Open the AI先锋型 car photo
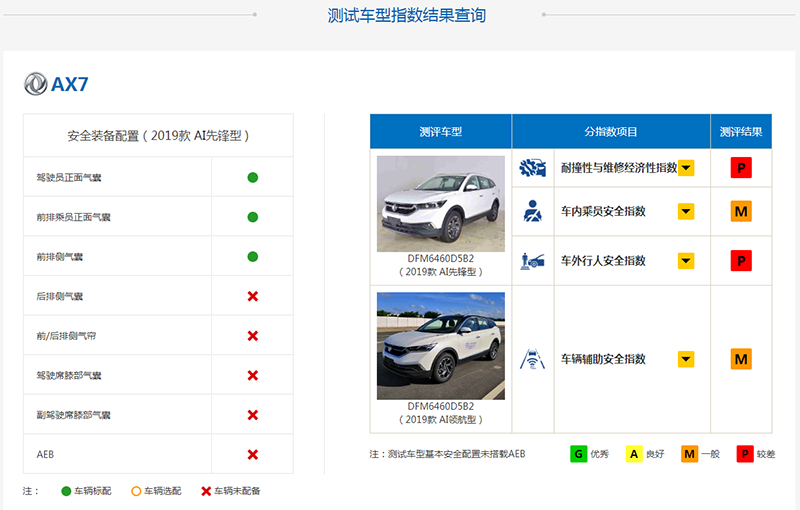This screenshot has width=800, height=510. [441, 203]
